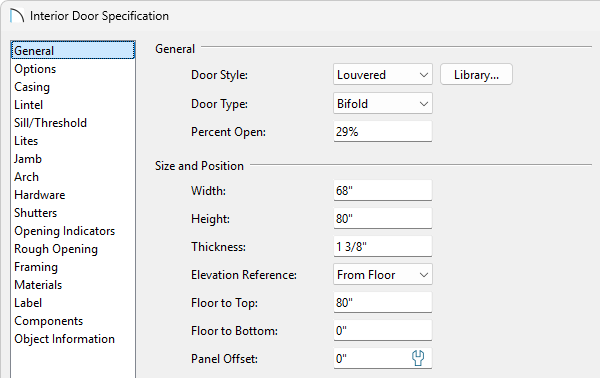Screen dimensions: 600x378
Task: Click the Library... button
Action: pyautogui.click(x=476, y=75)
